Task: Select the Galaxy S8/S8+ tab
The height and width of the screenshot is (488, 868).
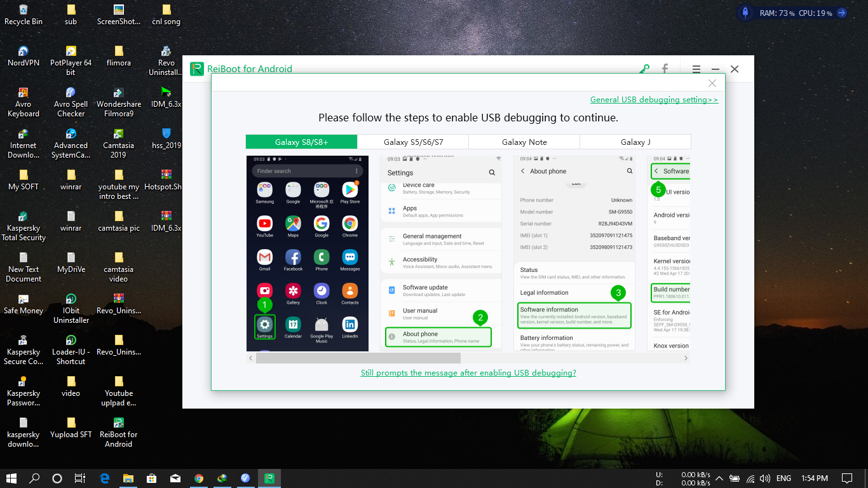Action: [301, 142]
